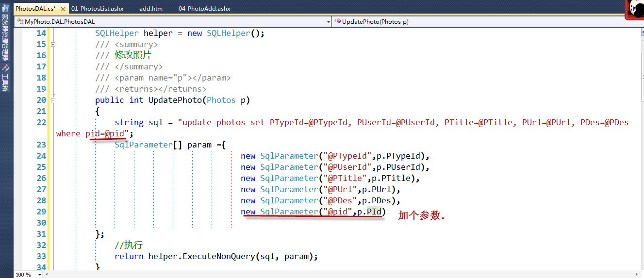Switch to the 01-PhotosList.ashx tab
Screen dimensions: 644x278
(97, 9)
